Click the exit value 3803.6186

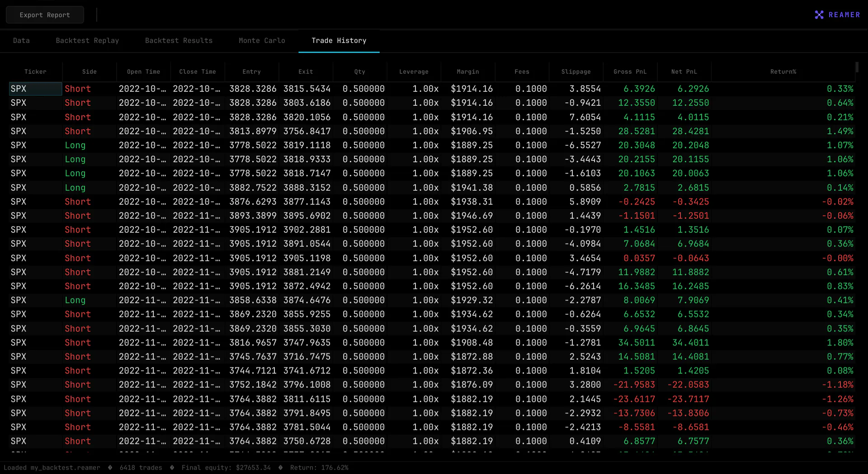307,103
